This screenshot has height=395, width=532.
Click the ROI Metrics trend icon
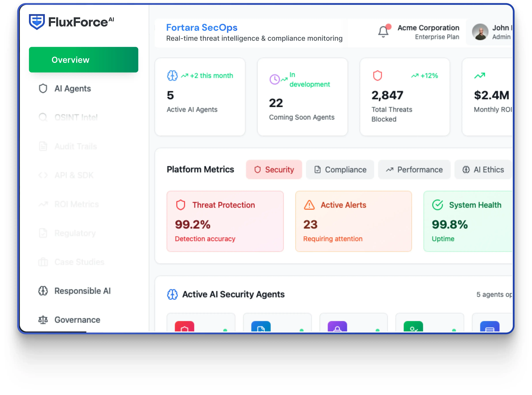pyautogui.click(x=43, y=204)
